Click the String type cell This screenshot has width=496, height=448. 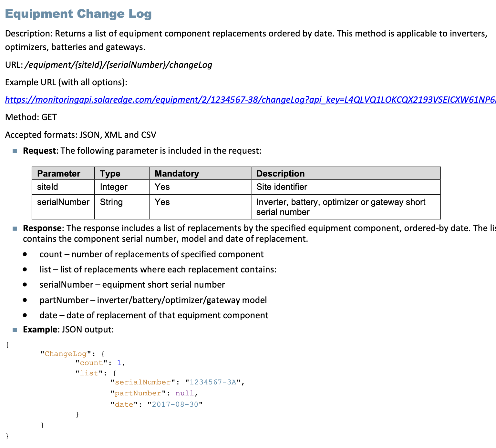[111, 202]
